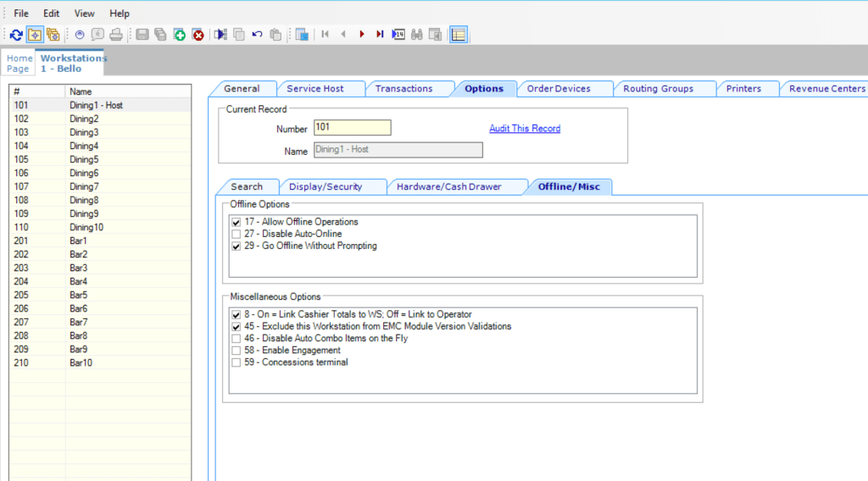Viewport: 868px width, 481px height.
Task: Check 58 - Enable Engagement
Action: 236,351
